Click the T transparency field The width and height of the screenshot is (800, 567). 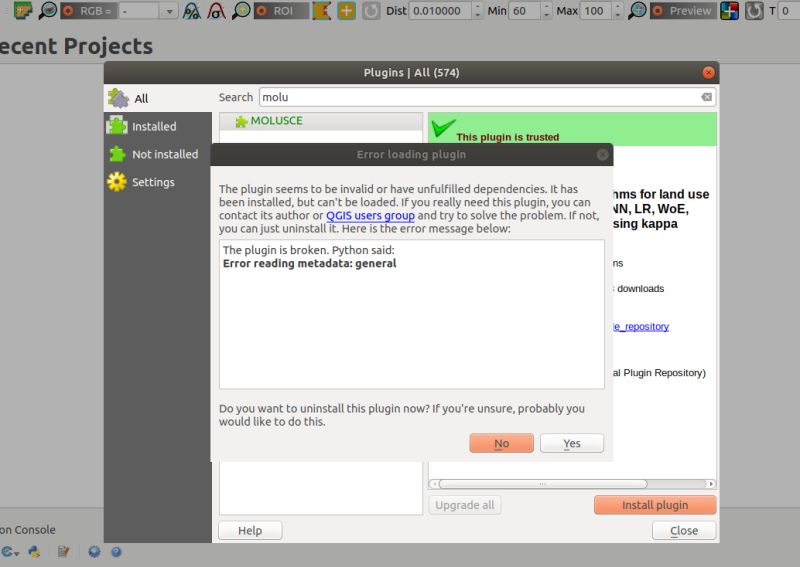[789, 11]
